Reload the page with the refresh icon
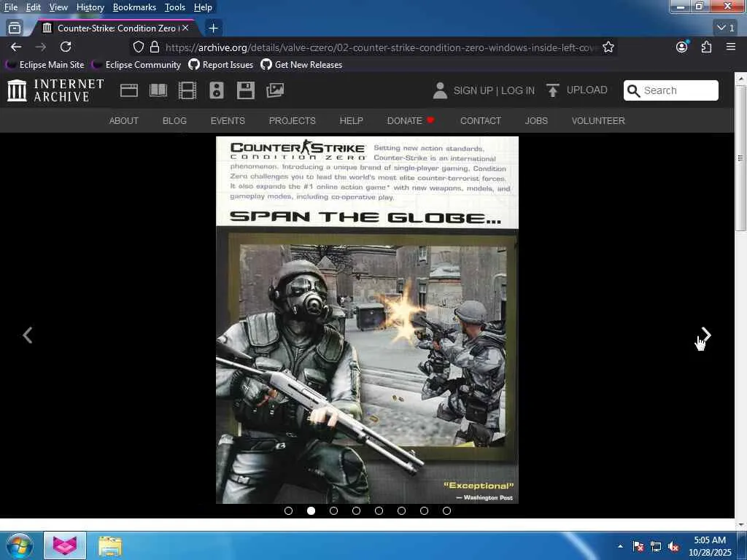This screenshot has height=560, width=747. point(66,47)
